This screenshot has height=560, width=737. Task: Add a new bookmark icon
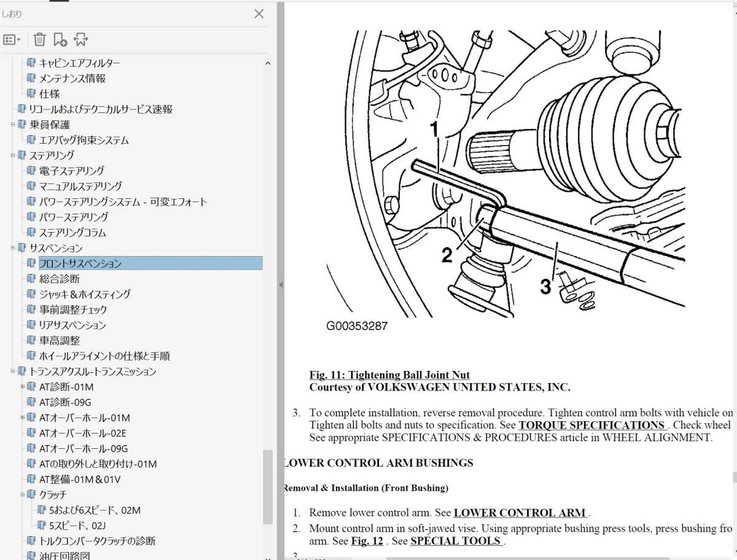point(60,40)
